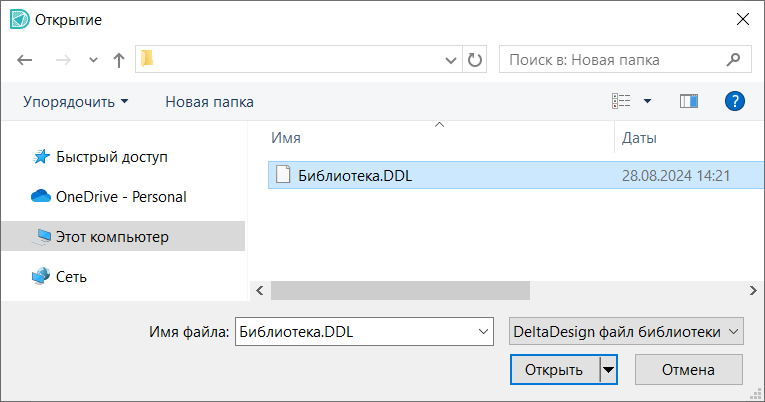765x402 pixels.
Task: Click the Refresh button in address bar
Action: tap(475, 59)
